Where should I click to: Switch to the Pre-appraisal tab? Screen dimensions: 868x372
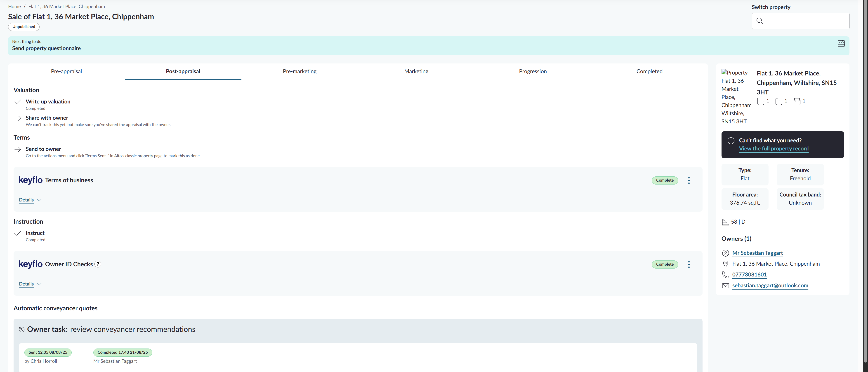66,71
